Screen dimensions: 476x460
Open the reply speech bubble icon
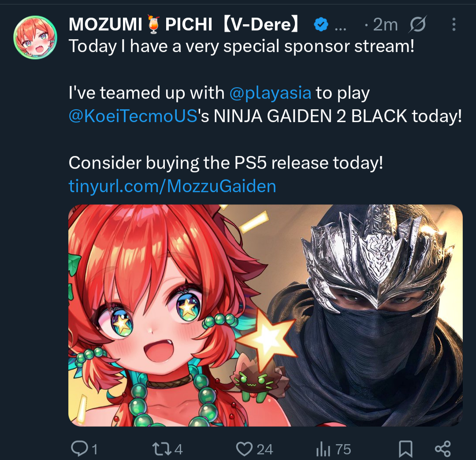tap(79, 449)
